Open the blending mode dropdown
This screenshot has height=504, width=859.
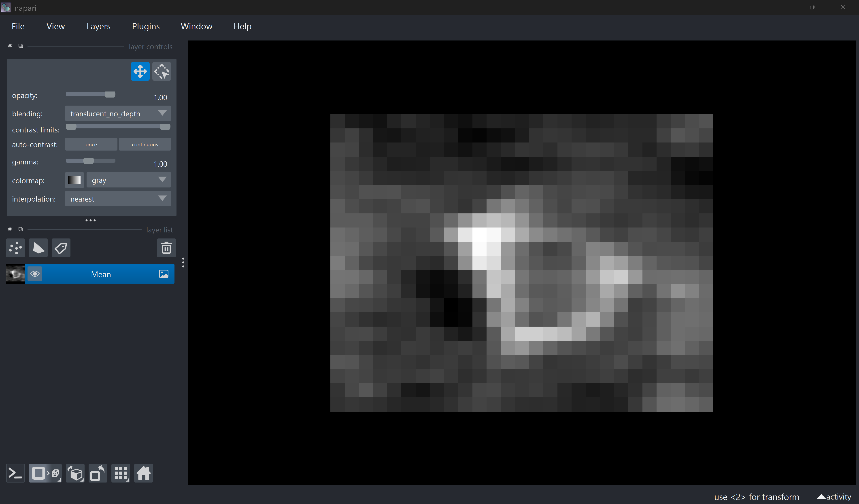(118, 113)
